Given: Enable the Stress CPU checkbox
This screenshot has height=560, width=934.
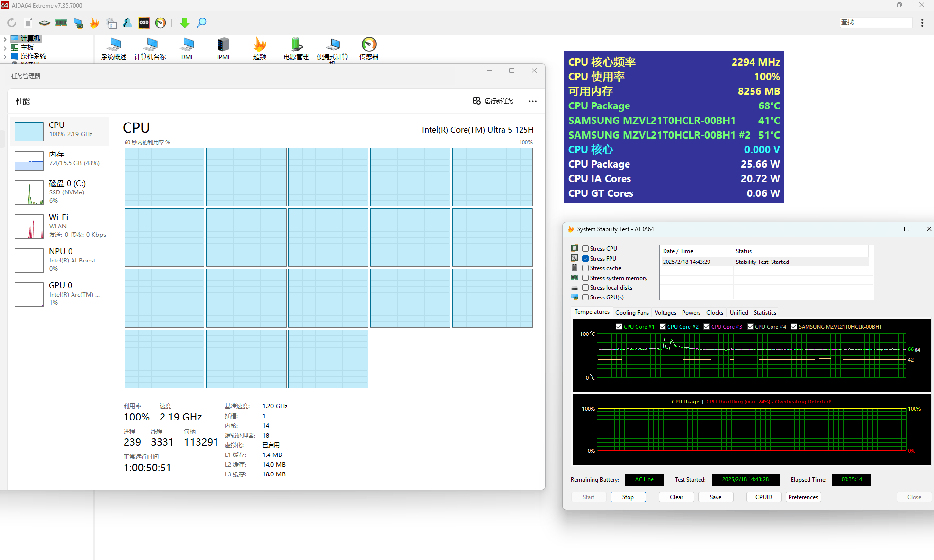Looking at the screenshot, I should click(586, 248).
